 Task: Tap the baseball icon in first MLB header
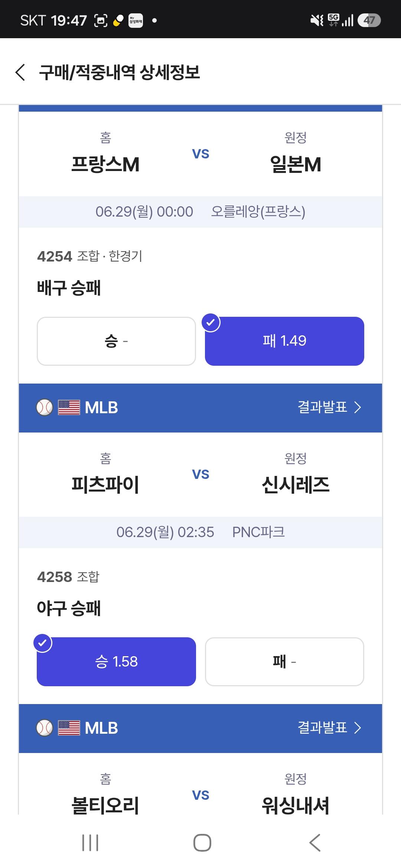point(45,407)
